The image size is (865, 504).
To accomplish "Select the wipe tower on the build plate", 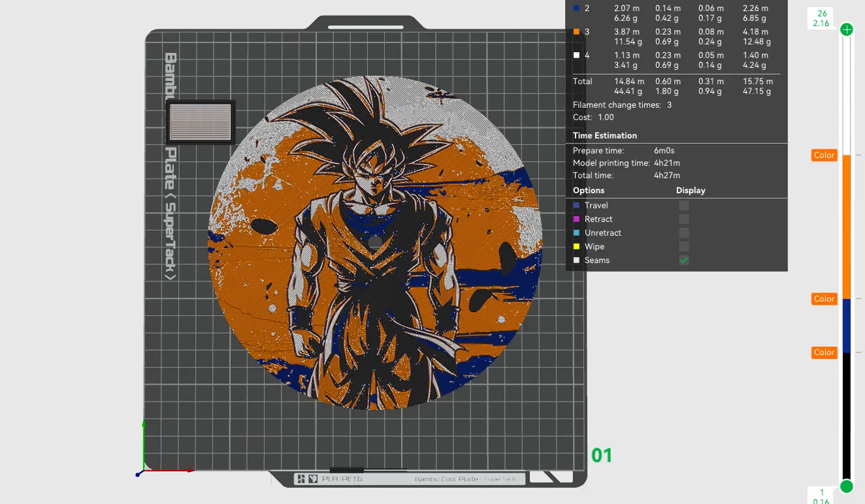I will [x=201, y=121].
